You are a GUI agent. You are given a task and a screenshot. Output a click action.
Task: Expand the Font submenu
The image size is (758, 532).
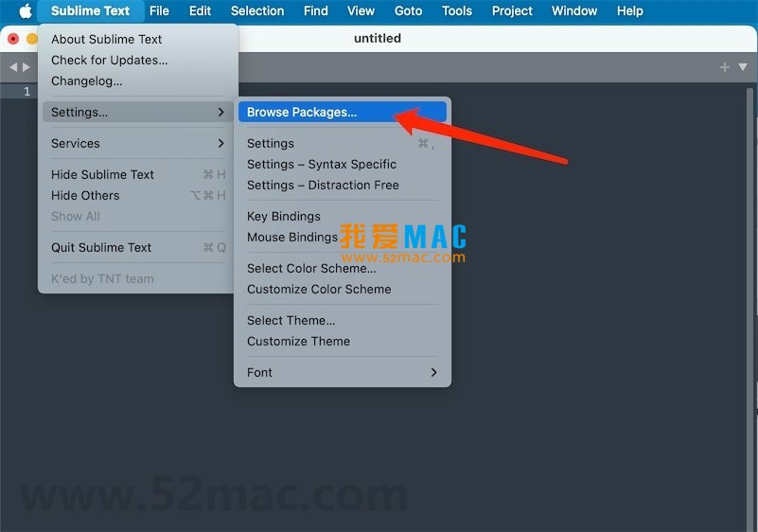342,372
